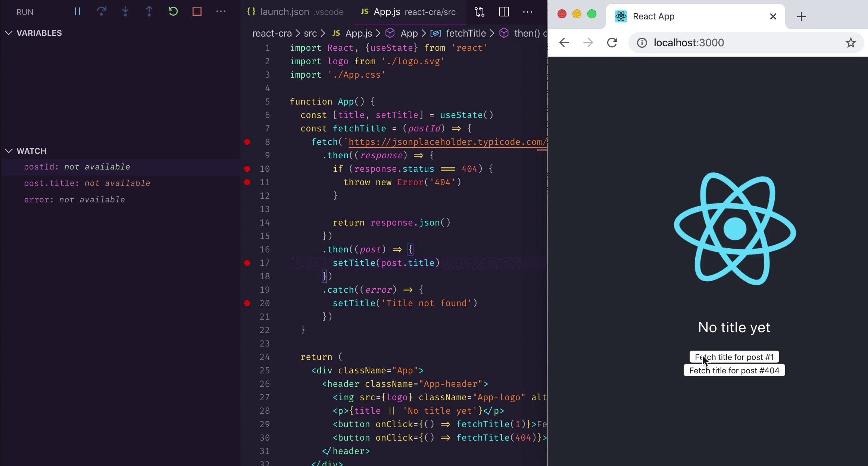Open the fetchTitle breadcrumb dropdown
This screenshot has height=466, width=868.
tap(465, 33)
